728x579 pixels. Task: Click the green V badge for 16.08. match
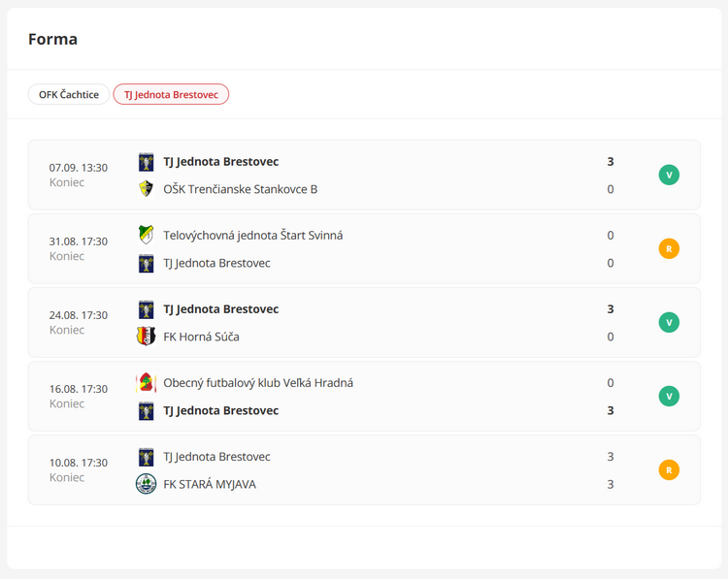point(669,397)
